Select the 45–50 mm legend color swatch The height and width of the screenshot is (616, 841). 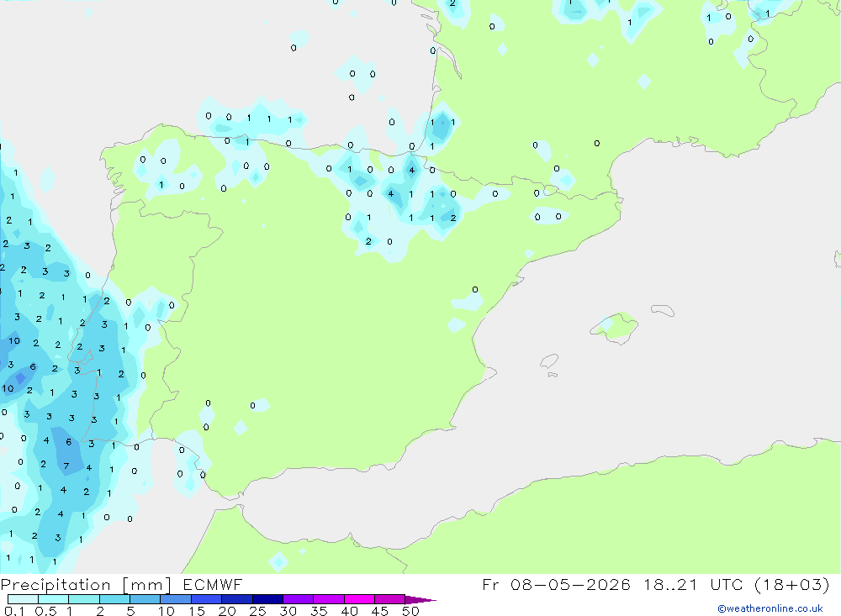pos(389,599)
